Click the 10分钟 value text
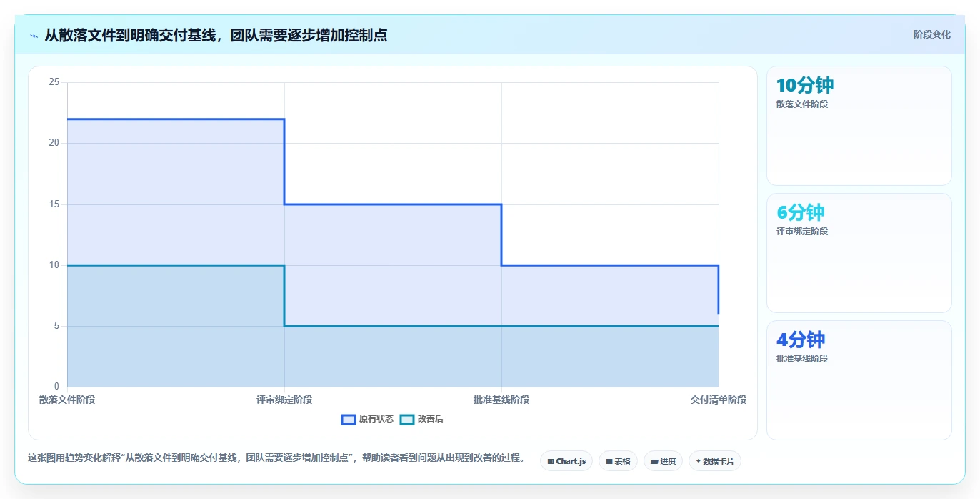This screenshot has width=980, height=499. click(804, 85)
